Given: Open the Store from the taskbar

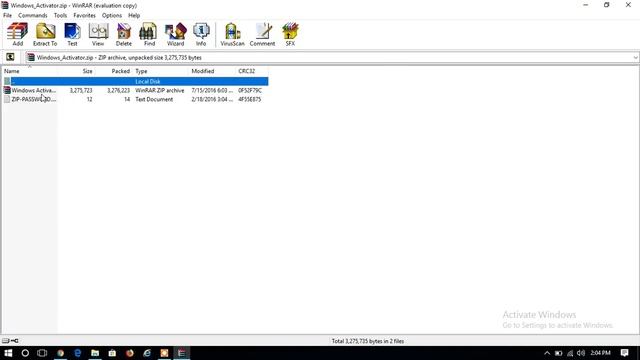Looking at the screenshot, I should pyautogui.click(x=112, y=353).
